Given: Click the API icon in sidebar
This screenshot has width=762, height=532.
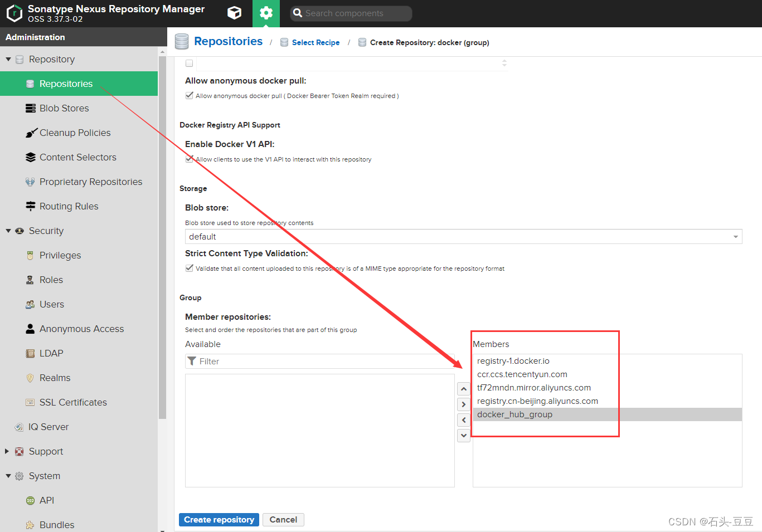Looking at the screenshot, I should click(31, 500).
